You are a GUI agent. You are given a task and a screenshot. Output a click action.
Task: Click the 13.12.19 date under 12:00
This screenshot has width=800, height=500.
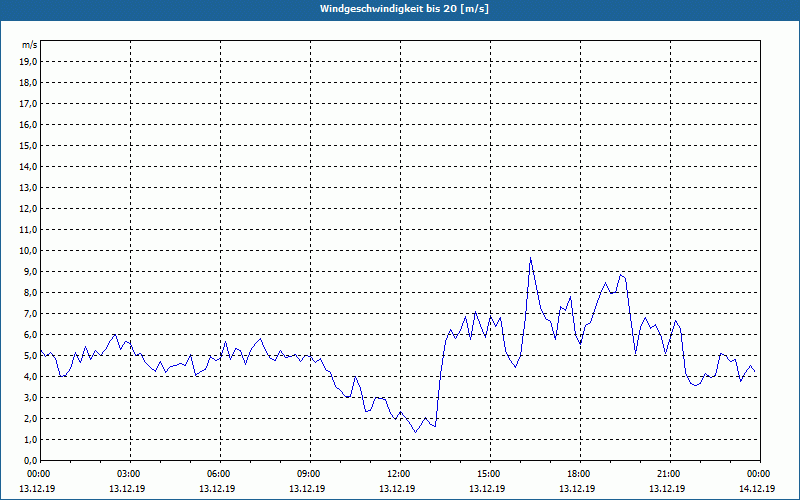tap(397, 488)
